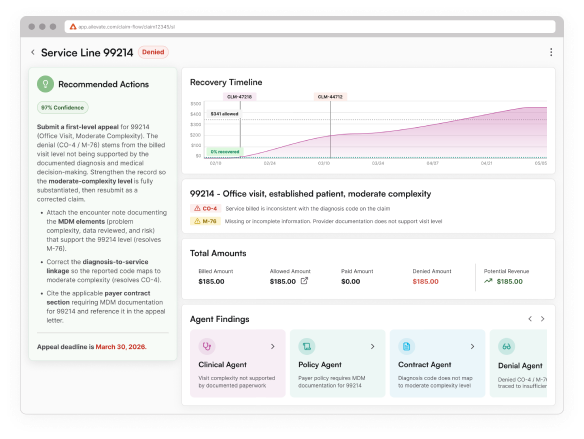The image size is (584, 439).
Task: Click the Service Line 99214 page title
Action: click(x=87, y=53)
